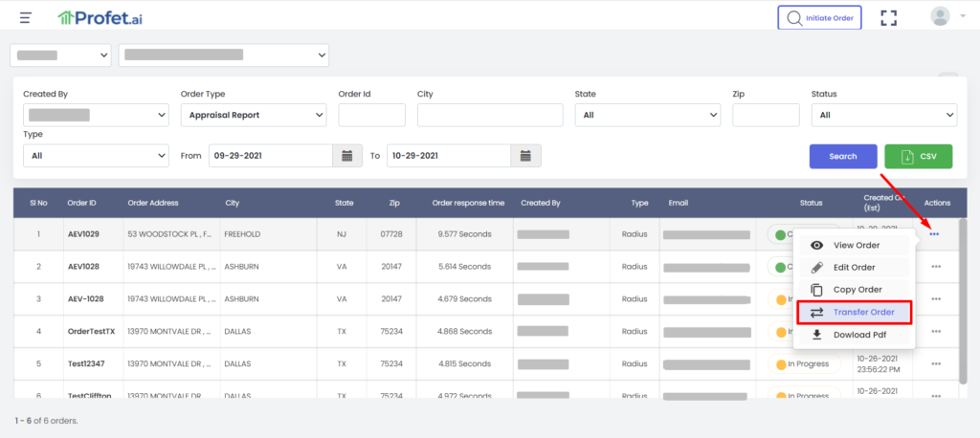
Task: Toggle fullscreen mode icon
Action: (888, 17)
